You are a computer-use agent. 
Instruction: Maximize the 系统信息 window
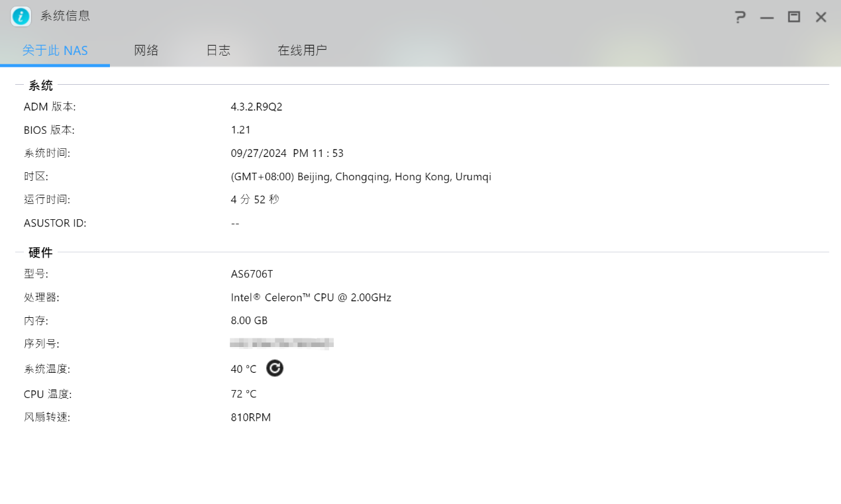pyautogui.click(x=794, y=17)
